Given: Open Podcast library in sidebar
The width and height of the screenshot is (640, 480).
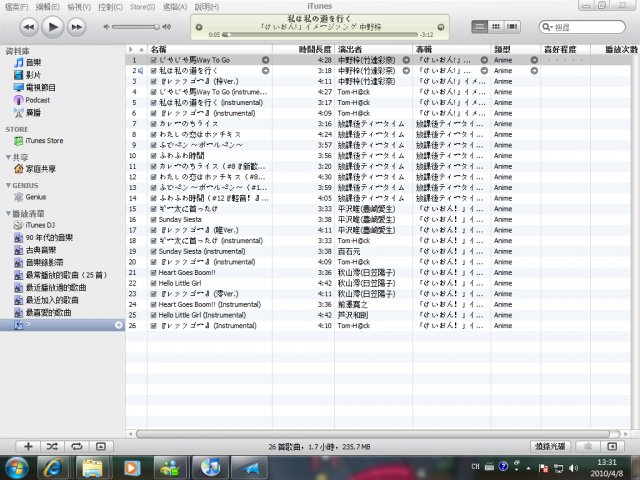Looking at the screenshot, I should click(x=32, y=100).
